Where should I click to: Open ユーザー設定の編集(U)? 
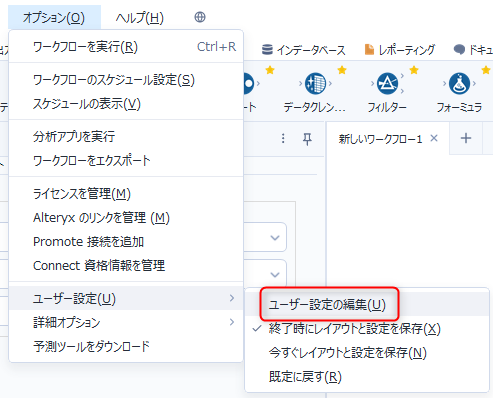coord(367,304)
